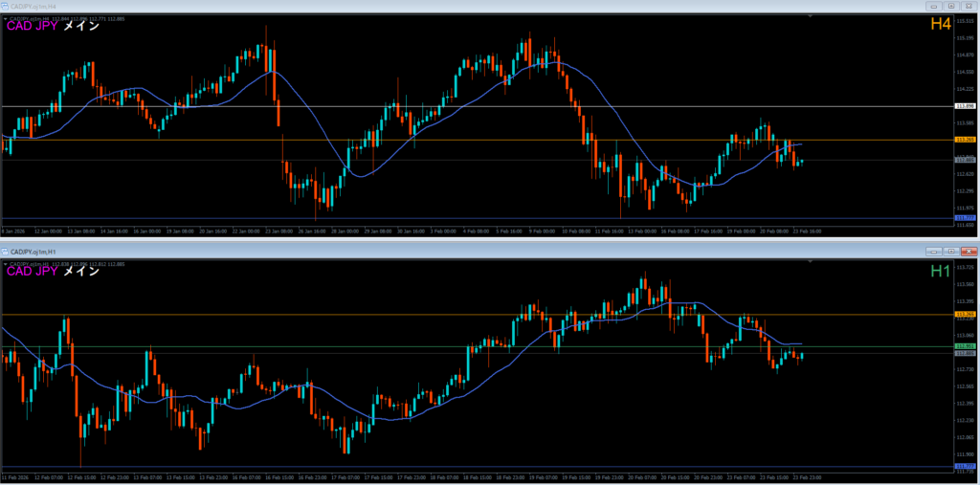Minimize the CADJPY H1 chart window
The image size is (980, 485).
[x=933, y=251]
